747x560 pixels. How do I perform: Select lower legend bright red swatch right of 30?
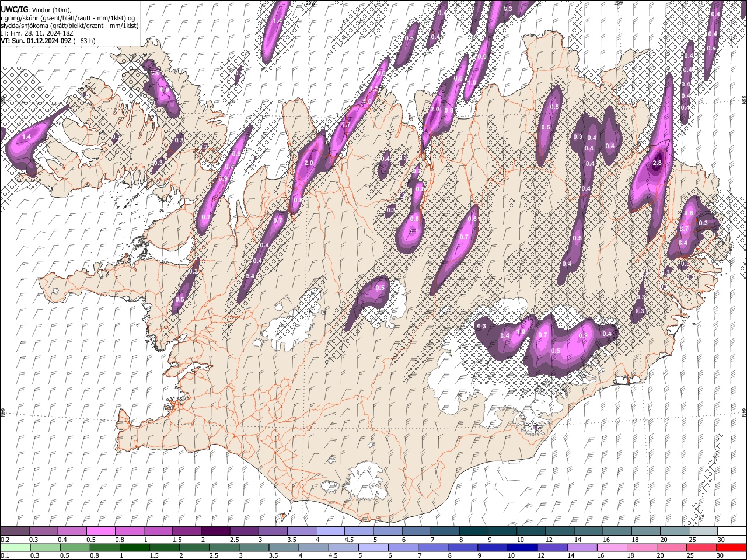(x=731, y=548)
